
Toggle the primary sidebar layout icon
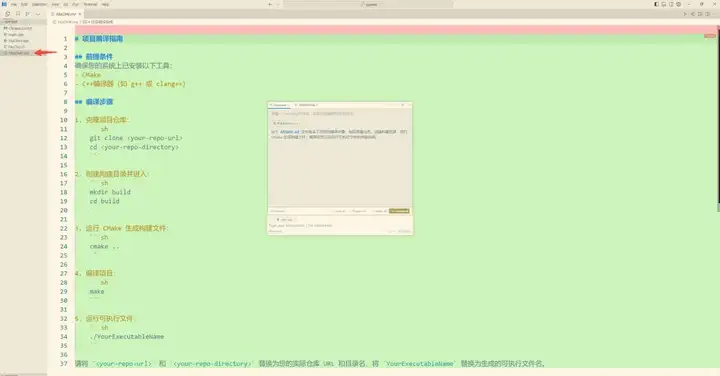[x=656, y=4]
